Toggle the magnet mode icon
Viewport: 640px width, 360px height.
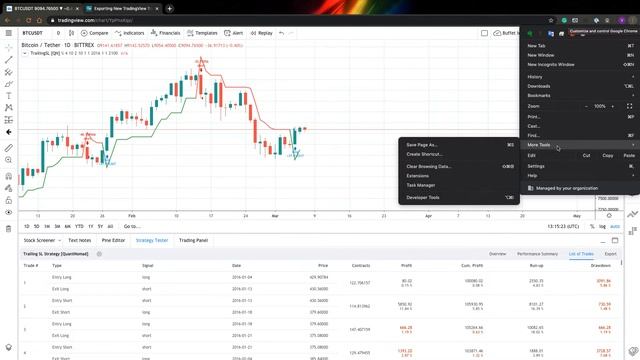[9, 176]
